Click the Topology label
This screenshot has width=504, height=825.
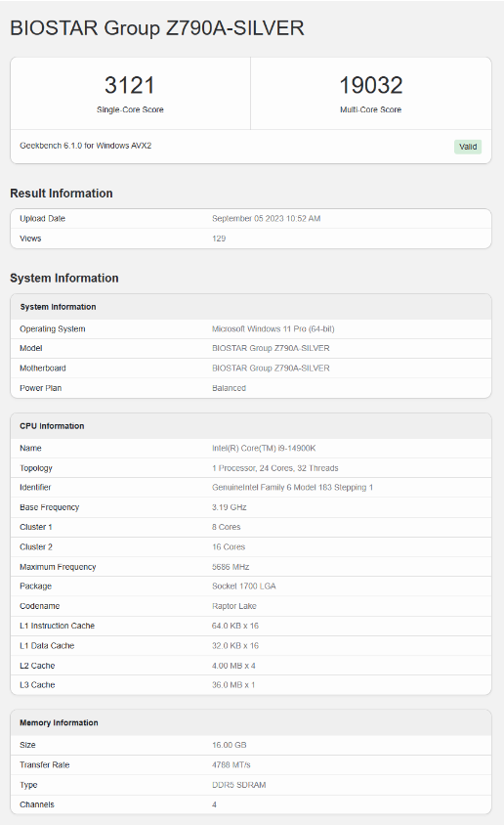(36, 468)
